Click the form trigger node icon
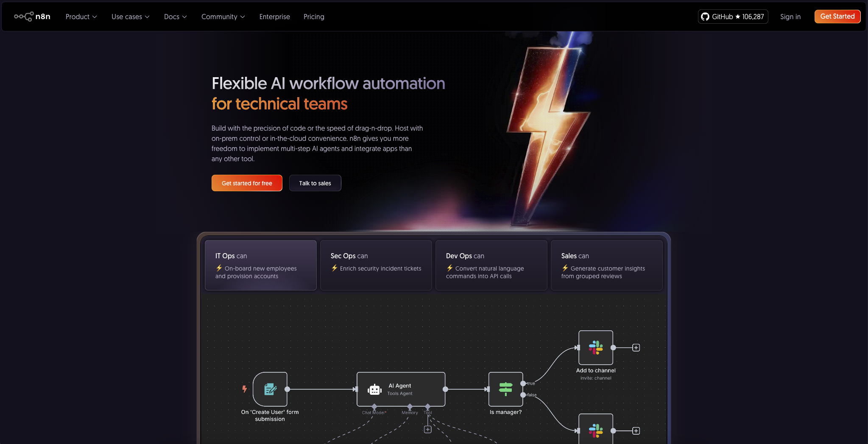Image resolution: width=868 pixels, height=444 pixels. [270, 389]
